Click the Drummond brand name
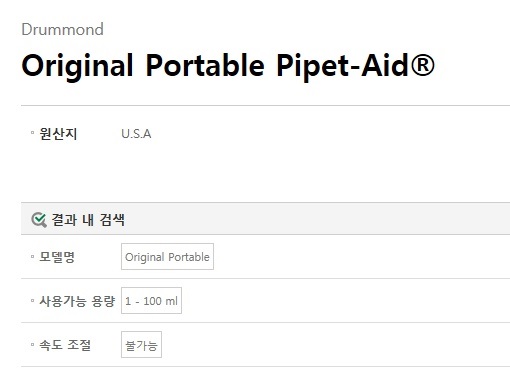Viewport: 510px width, 381px height. coord(62,29)
